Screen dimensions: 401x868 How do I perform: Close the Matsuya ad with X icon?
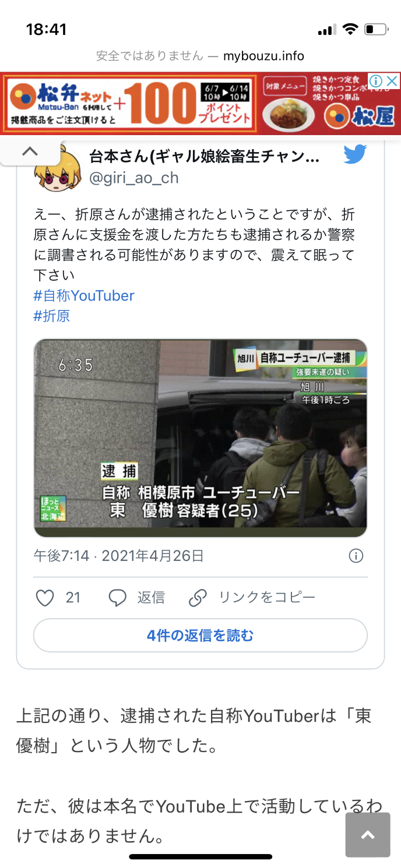[392, 80]
